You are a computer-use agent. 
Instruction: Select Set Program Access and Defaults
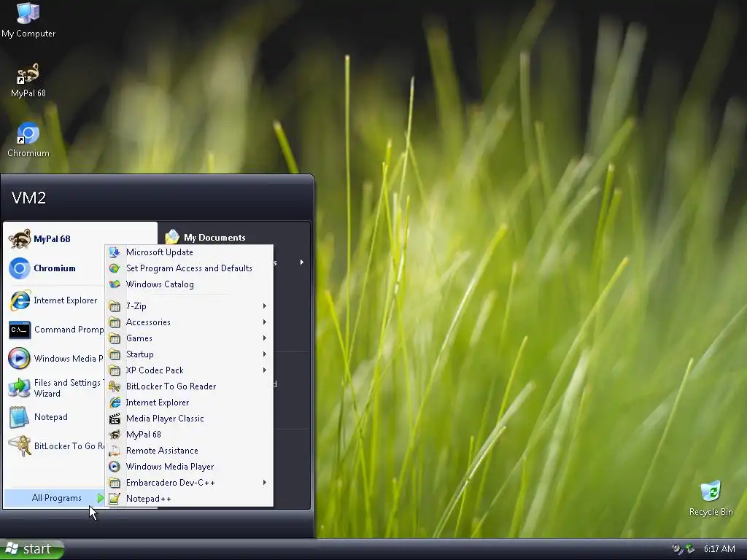pos(189,268)
